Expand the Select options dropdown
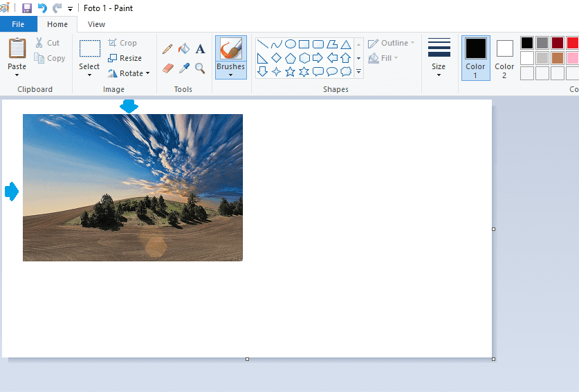The height and width of the screenshot is (392, 579). coord(89,75)
